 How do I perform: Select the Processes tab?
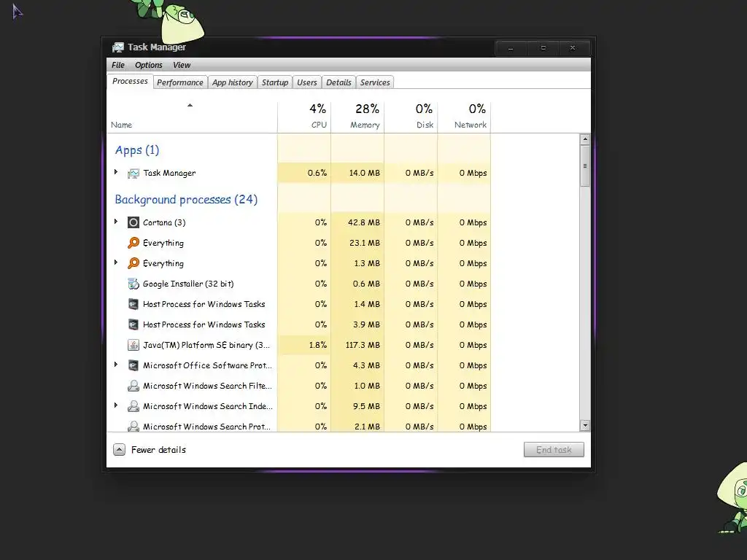[130, 82]
